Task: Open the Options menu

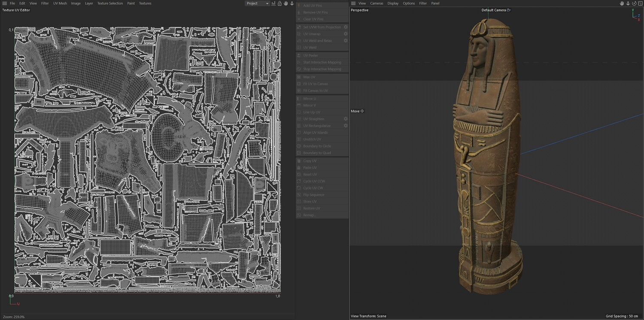Action: (409, 3)
